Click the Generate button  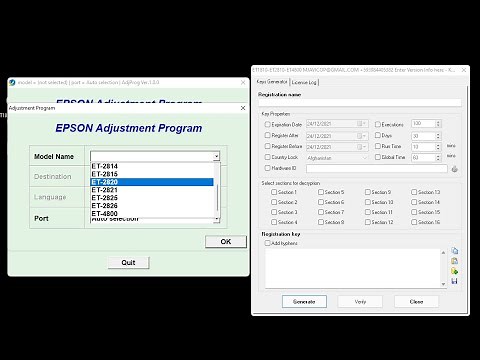coord(304,302)
